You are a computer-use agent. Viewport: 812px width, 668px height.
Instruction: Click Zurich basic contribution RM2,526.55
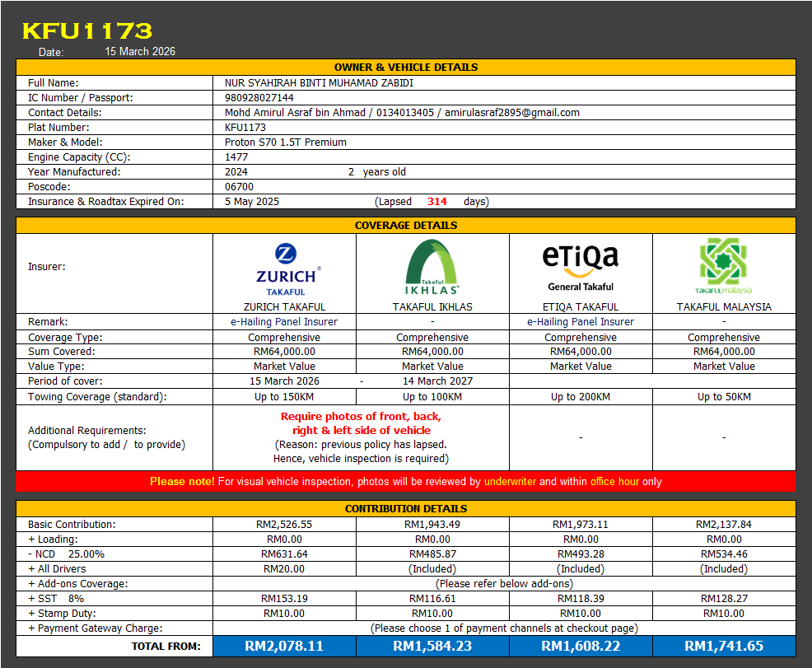pyautogui.click(x=284, y=525)
